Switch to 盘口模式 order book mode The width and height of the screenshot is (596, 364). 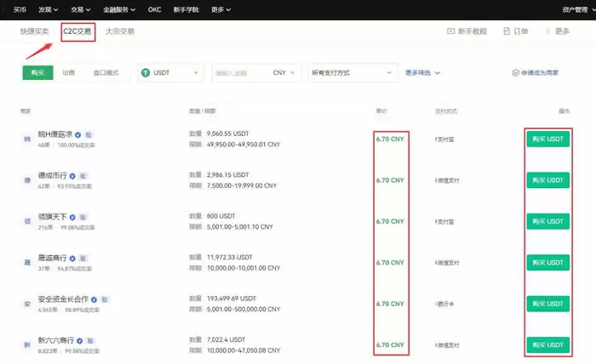point(106,72)
